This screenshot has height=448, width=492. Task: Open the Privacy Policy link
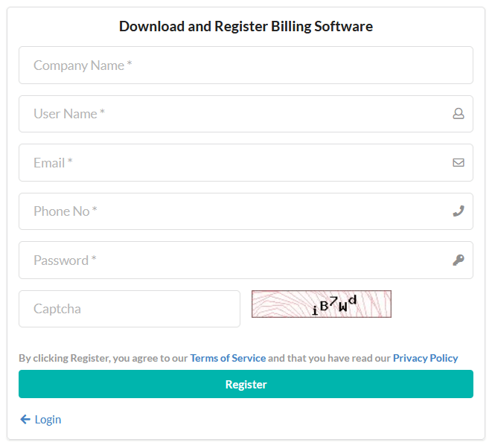pyautogui.click(x=426, y=358)
